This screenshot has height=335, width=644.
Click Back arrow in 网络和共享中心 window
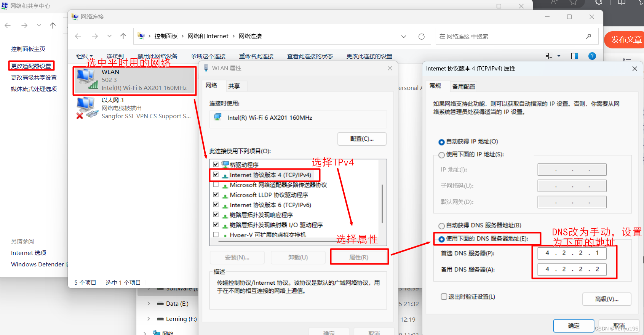pyautogui.click(x=8, y=26)
